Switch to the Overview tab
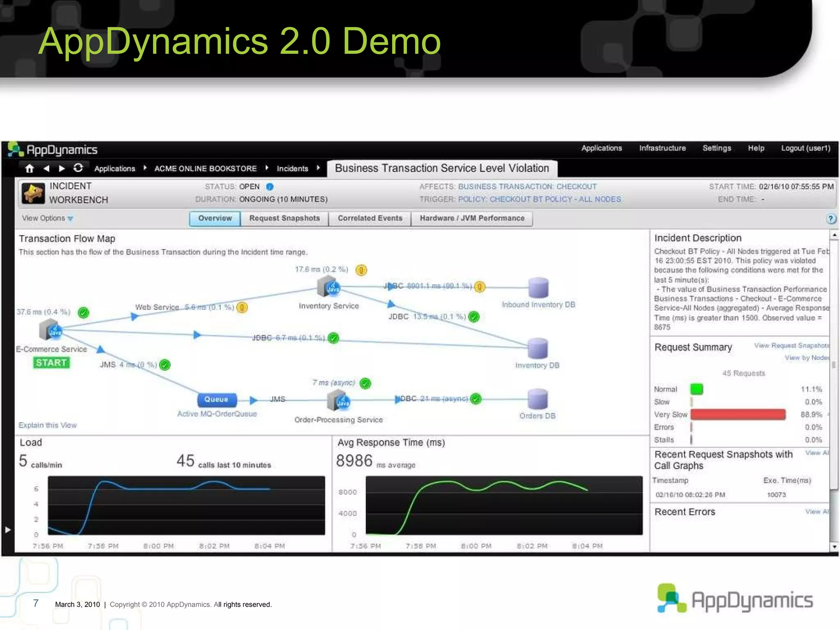This screenshot has width=840, height=630. (215, 219)
